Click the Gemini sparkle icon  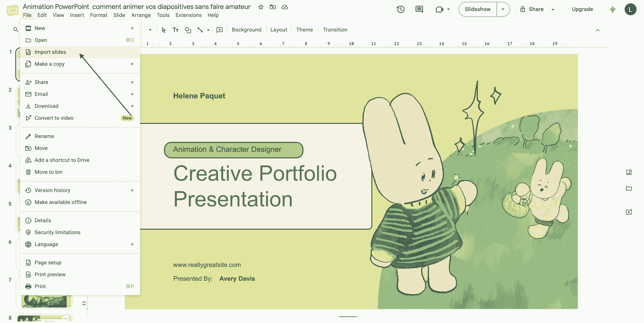coord(613,9)
